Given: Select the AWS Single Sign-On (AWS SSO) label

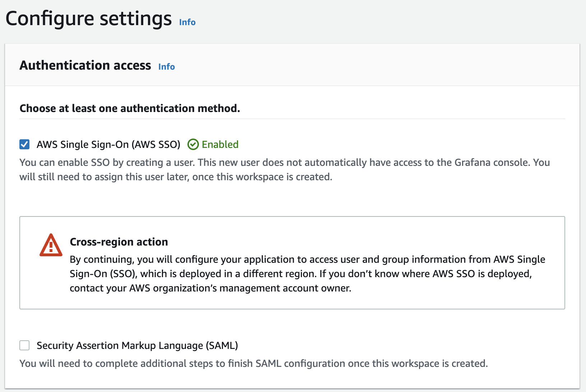Looking at the screenshot, I should [108, 144].
